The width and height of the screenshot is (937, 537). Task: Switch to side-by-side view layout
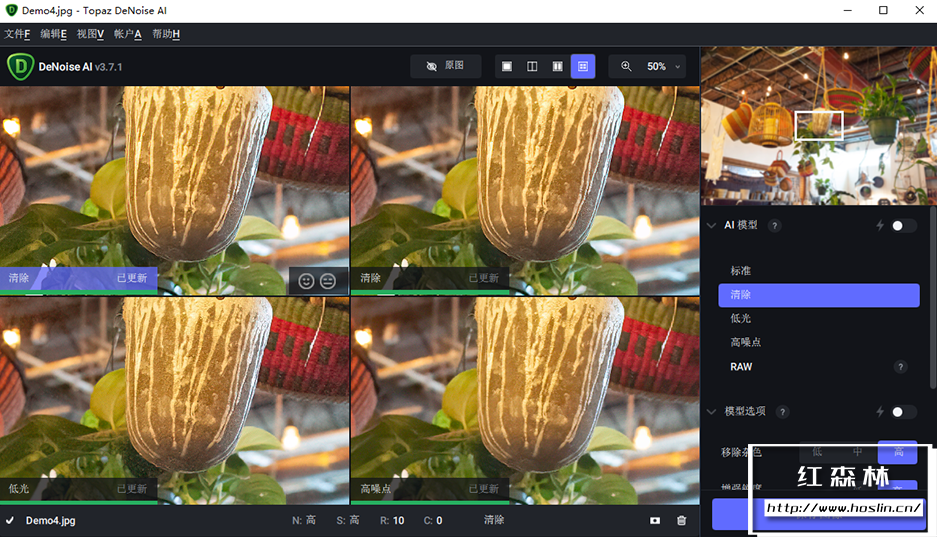coord(558,66)
